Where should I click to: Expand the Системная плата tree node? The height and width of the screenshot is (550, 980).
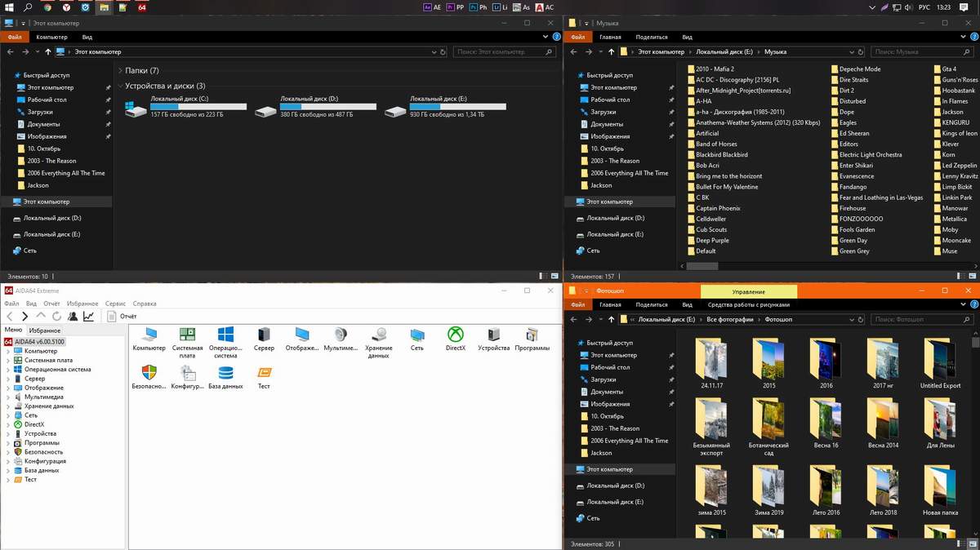8,360
